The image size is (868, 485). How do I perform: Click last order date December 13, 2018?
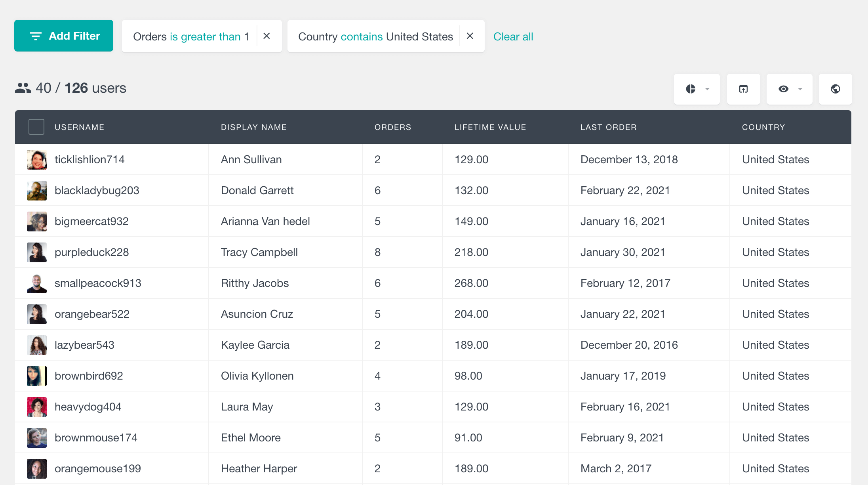pos(629,159)
